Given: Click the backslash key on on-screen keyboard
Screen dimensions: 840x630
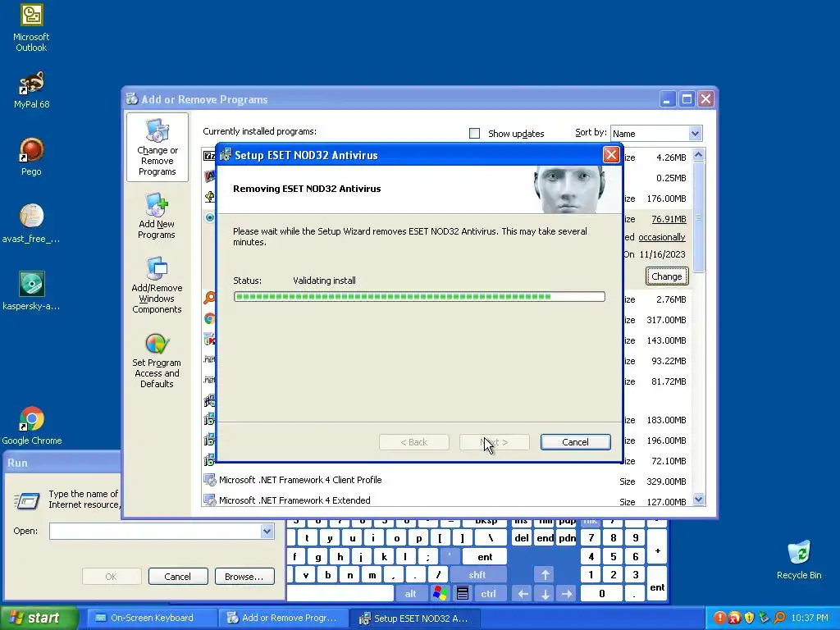Looking at the screenshot, I should click(x=491, y=538).
